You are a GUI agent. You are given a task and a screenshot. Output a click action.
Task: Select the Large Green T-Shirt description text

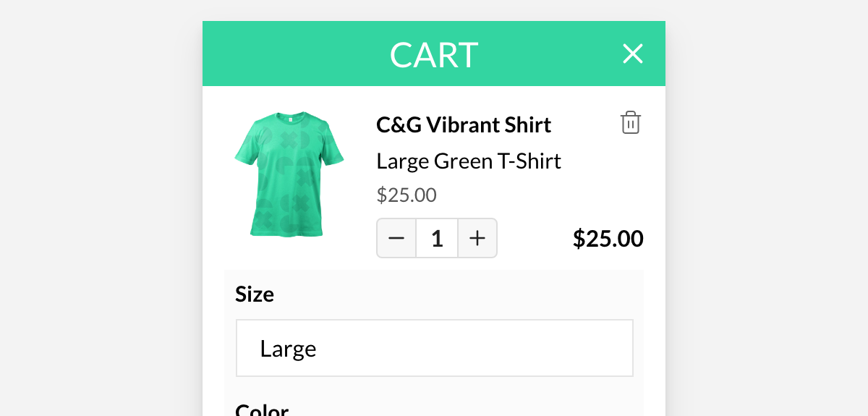[x=469, y=161]
